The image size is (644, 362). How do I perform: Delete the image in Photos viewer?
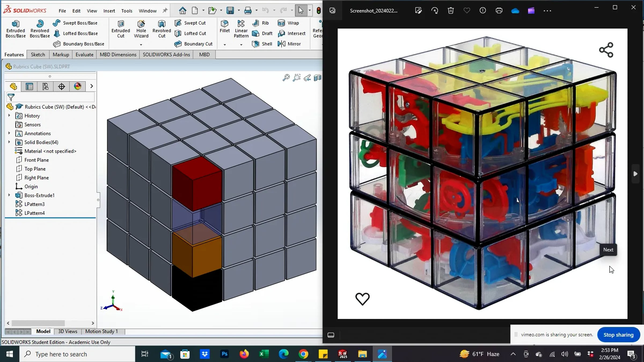pos(451,11)
